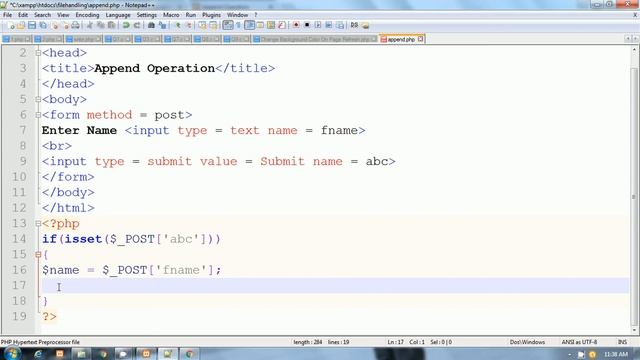Click the Replace toolbar icon

162,25
